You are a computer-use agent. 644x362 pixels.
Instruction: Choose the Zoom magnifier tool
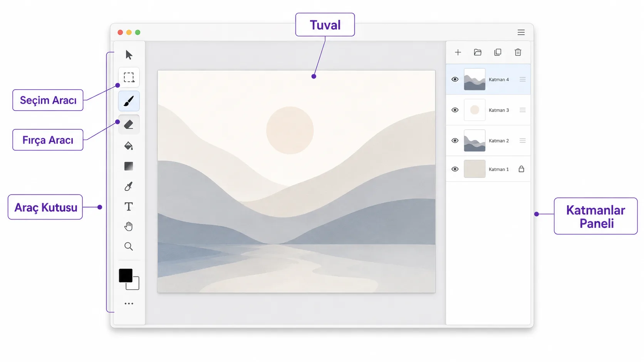click(129, 246)
